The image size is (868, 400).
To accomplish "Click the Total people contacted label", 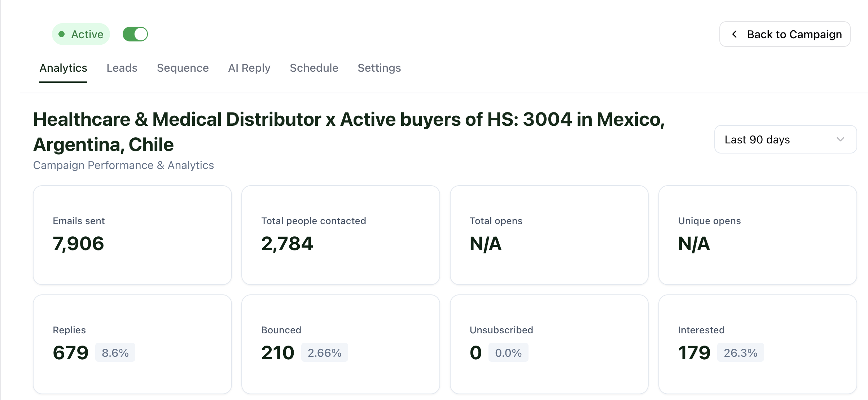I will [x=314, y=221].
